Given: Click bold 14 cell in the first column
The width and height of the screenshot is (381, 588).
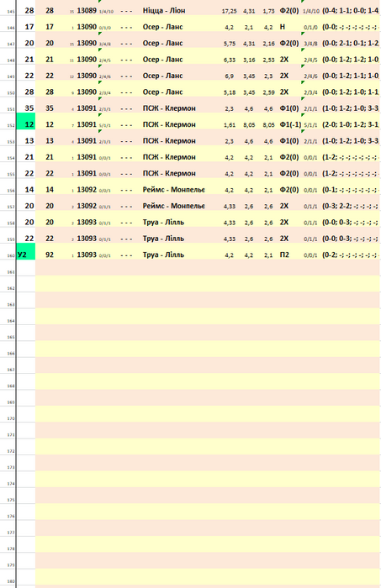Looking at the screenshot, I should [29, 189].
